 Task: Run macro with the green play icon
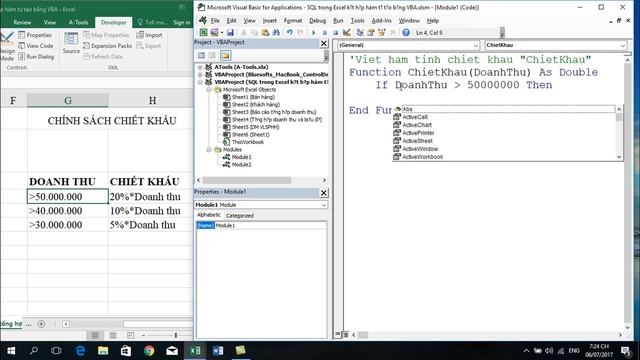click(313, 32)
